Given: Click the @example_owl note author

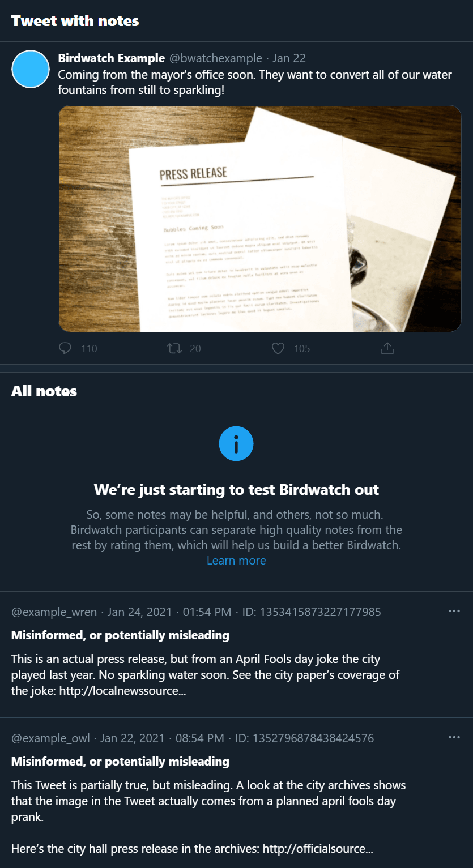Looking at the screenshot, I should click(x=50, y=738).
